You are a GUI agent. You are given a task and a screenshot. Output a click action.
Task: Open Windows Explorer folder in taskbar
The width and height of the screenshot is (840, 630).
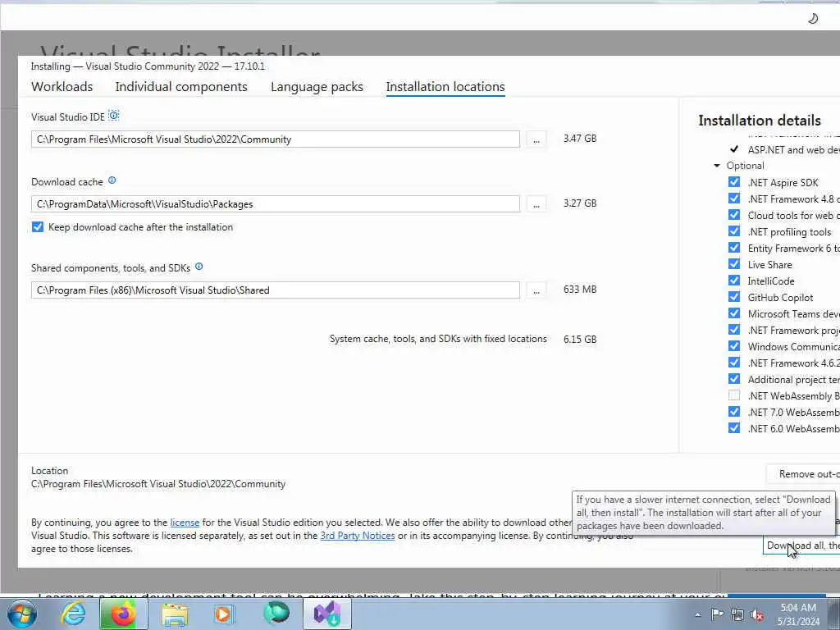click(x=175, y=614)
